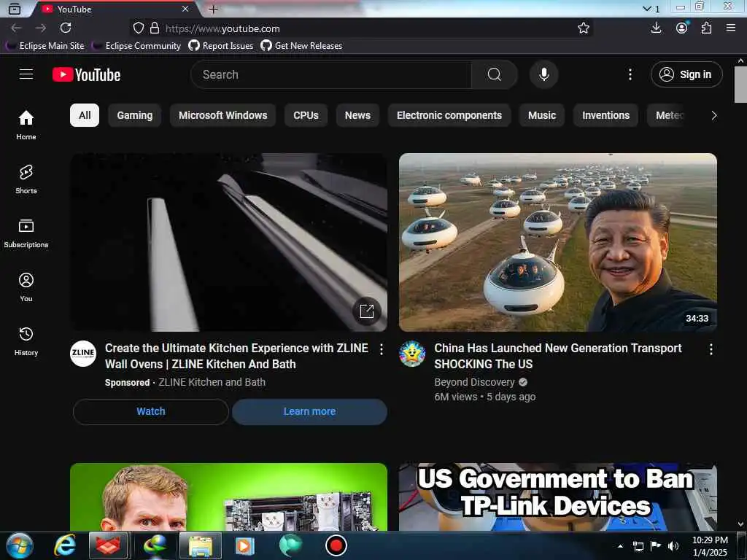
Task: Open the list all tabs dropdown
Action: tap(651, 9)
